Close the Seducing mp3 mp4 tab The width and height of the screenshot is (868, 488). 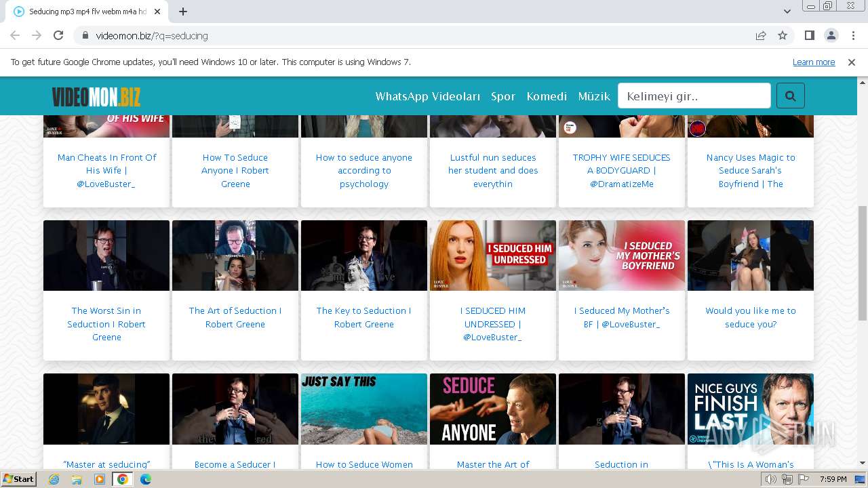[x=157, y=12]
